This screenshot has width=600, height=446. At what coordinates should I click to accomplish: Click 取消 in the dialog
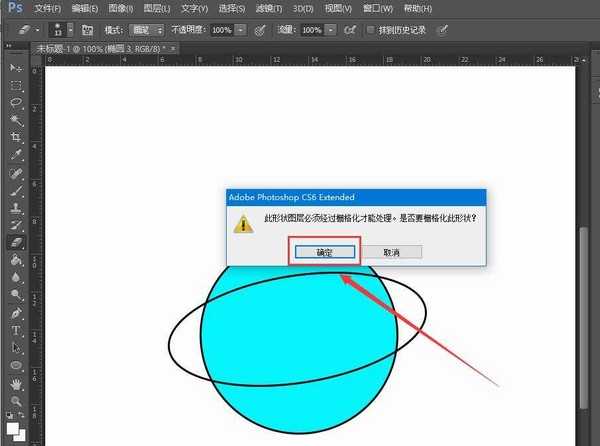(x=391, y=253)
